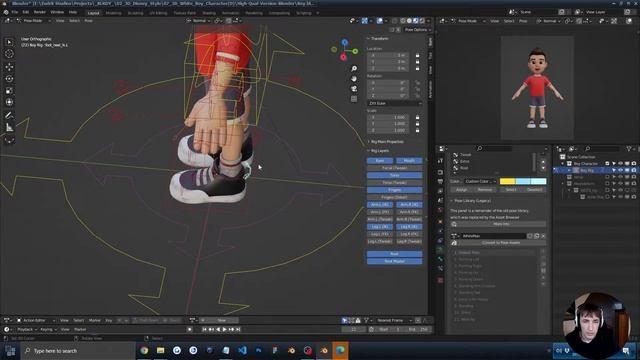Open the Pose Mode dropdown in main viewport
This screenshot has width=640, height=360.
pyautogui.click(x=34, y=20)
